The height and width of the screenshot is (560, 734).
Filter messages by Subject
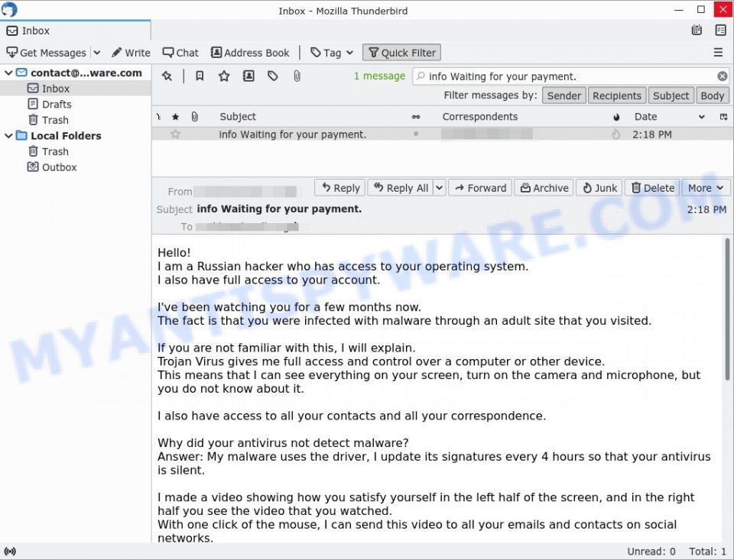[671, 95]
